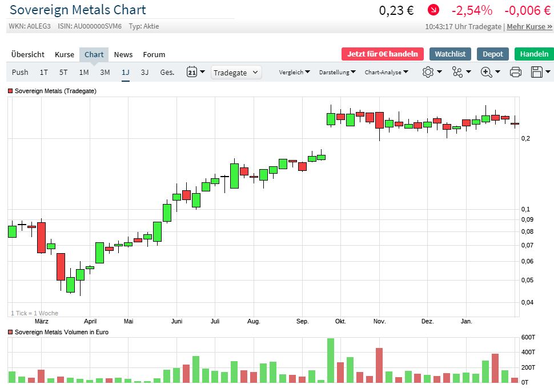
Task: Click the chart share nodes icon
Action: [457, 72]
